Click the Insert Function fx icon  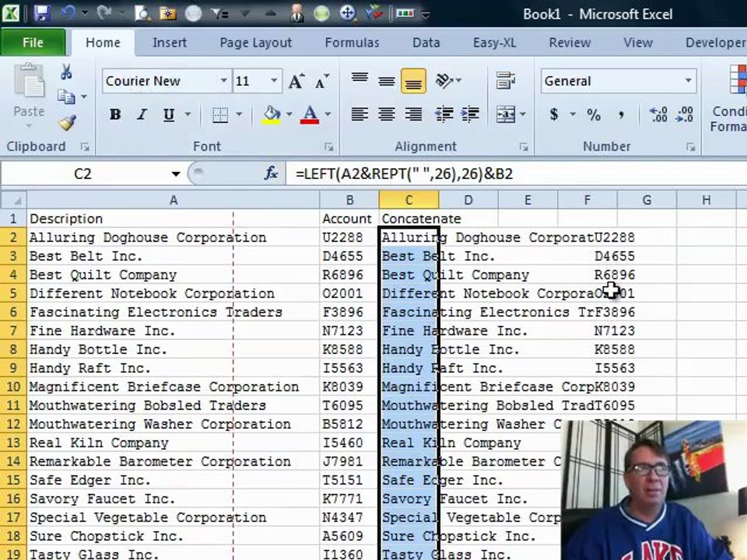[x=271, y=173]
